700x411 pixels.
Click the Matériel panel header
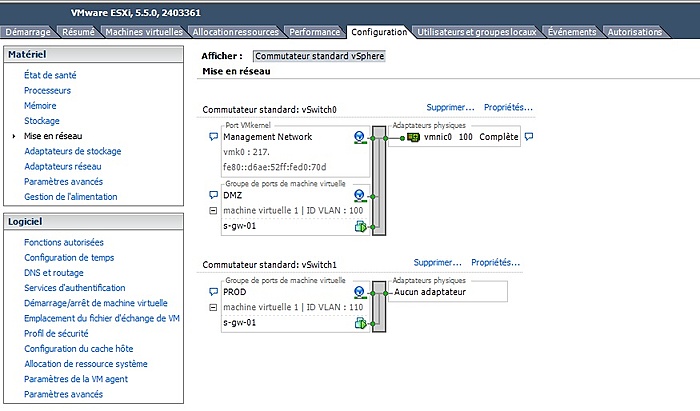pyautogui.click(x=93, y=54)
